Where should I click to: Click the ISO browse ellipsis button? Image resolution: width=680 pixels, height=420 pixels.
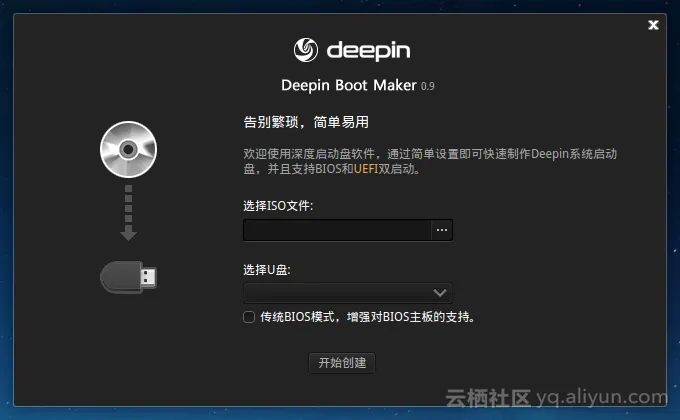[x=442, y=230]
